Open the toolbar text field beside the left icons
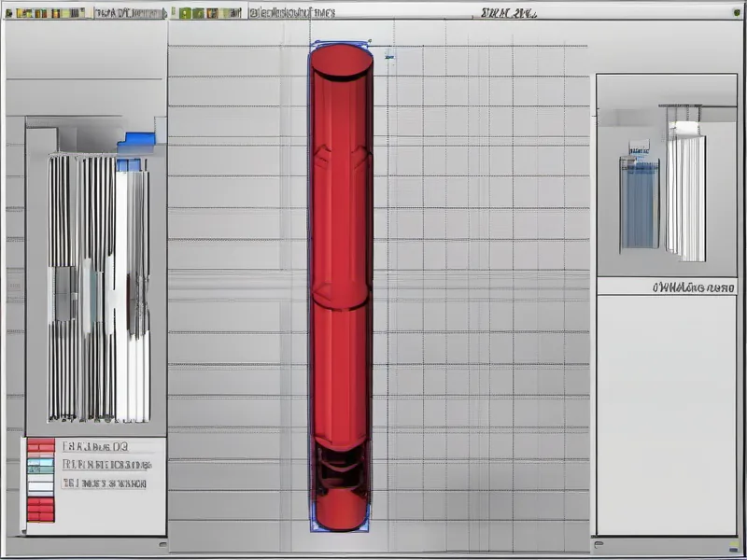This screenshot has width=747, height=560. pos(131,13)
